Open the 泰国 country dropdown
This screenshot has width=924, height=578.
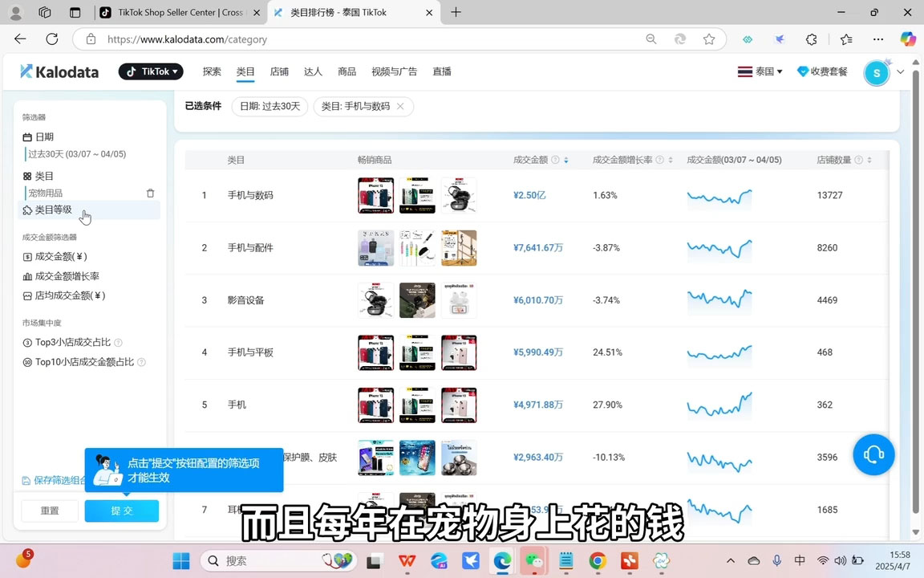click(x=759, y=71)
